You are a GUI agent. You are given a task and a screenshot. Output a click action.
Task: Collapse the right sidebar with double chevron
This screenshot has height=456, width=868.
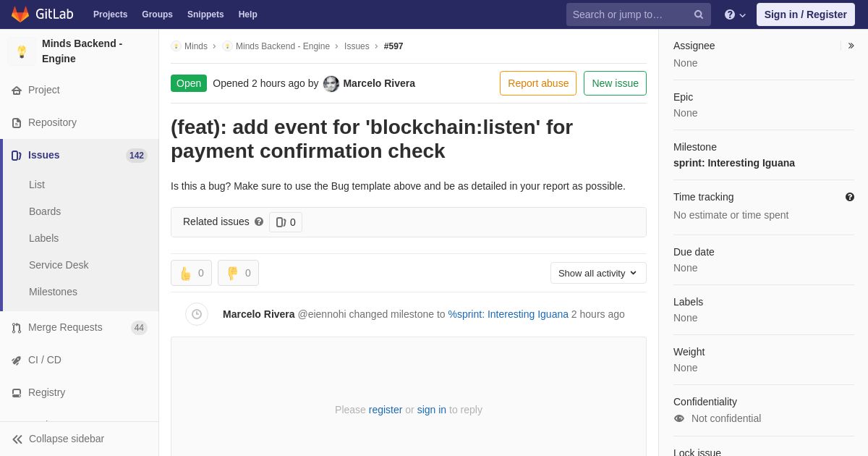tap(851, 46)
